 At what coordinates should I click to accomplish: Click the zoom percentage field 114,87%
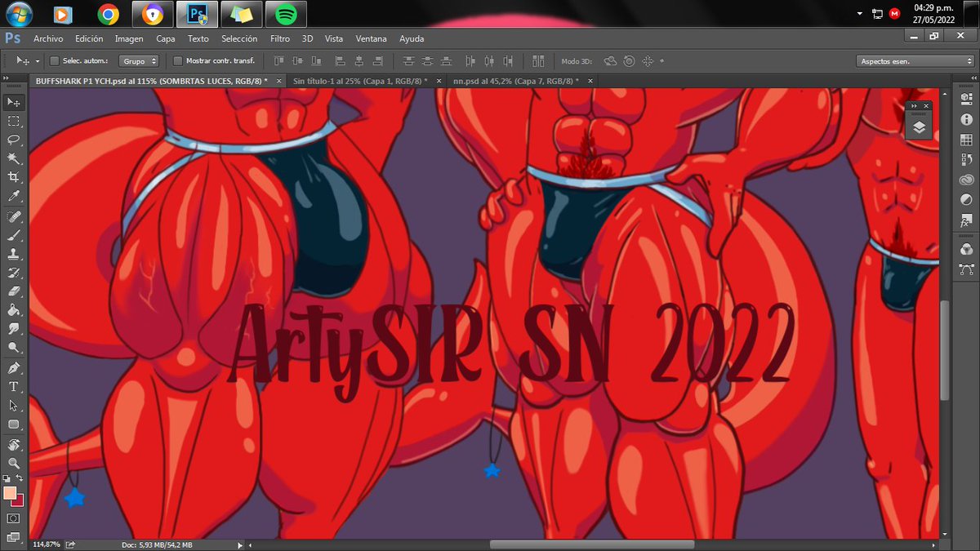(47, 544)
